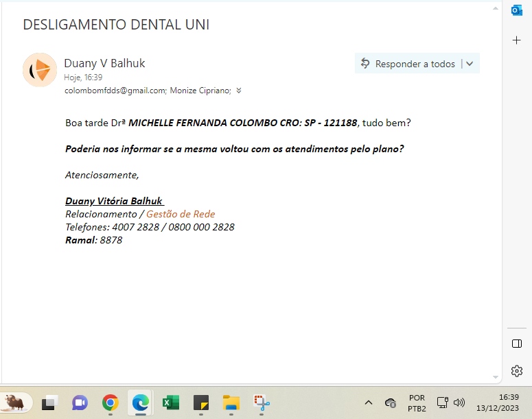Click the Duany Vitória Balhuk signature name
The height and width of the screenshot is (419, 532).
pos(115,201)
